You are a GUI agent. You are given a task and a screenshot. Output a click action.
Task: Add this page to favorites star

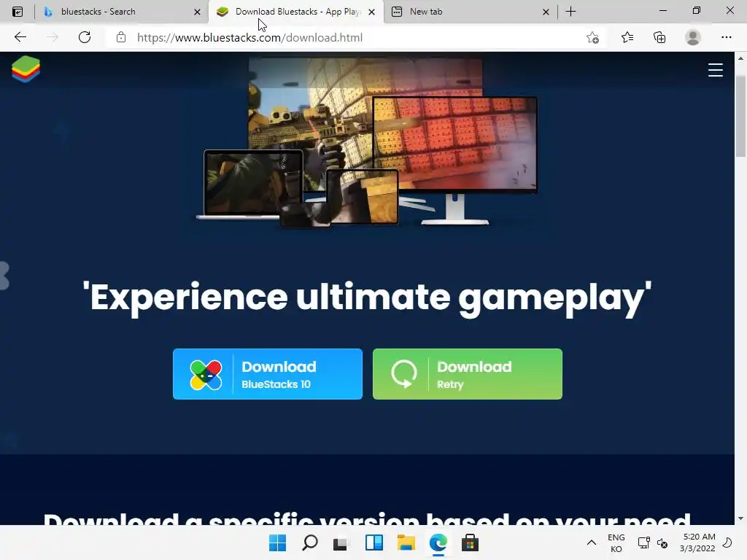coord(592,37)
